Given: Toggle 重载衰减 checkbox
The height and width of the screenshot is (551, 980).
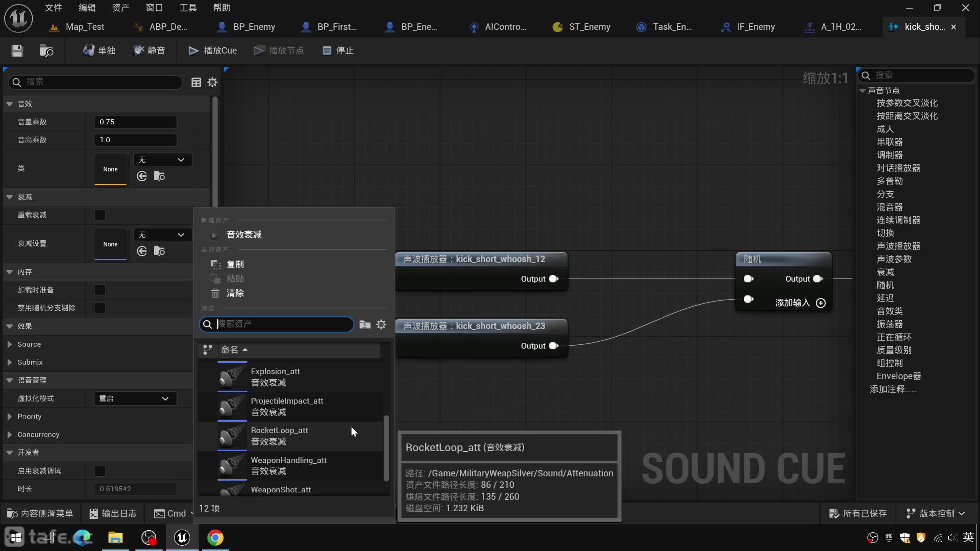Looking at the screenshot, I should tap(100, 215).
